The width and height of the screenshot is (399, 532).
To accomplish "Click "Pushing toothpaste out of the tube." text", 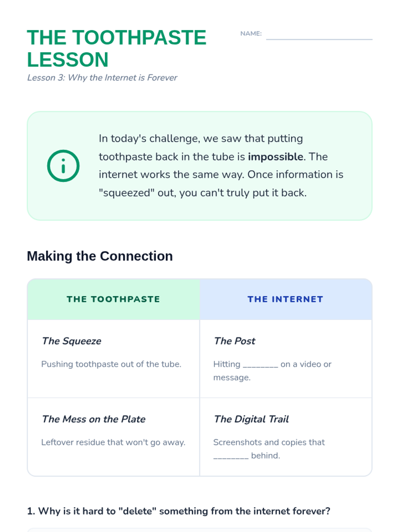I will click(111, 364).
